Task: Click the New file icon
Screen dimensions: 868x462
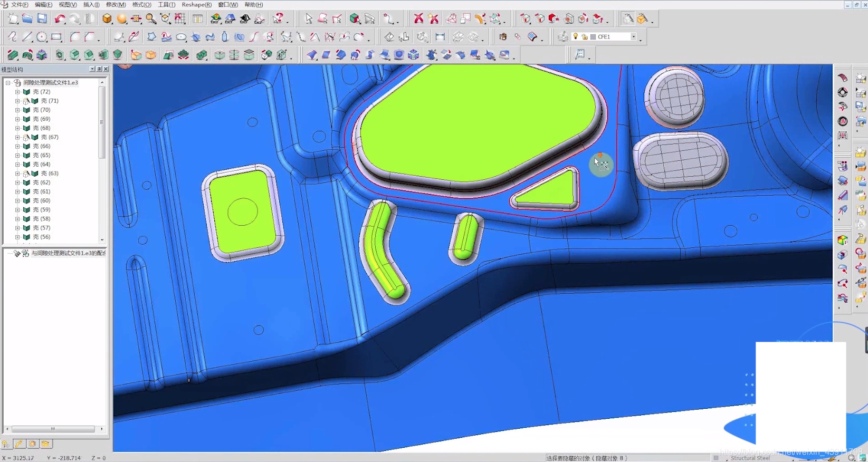Action: 13,19
